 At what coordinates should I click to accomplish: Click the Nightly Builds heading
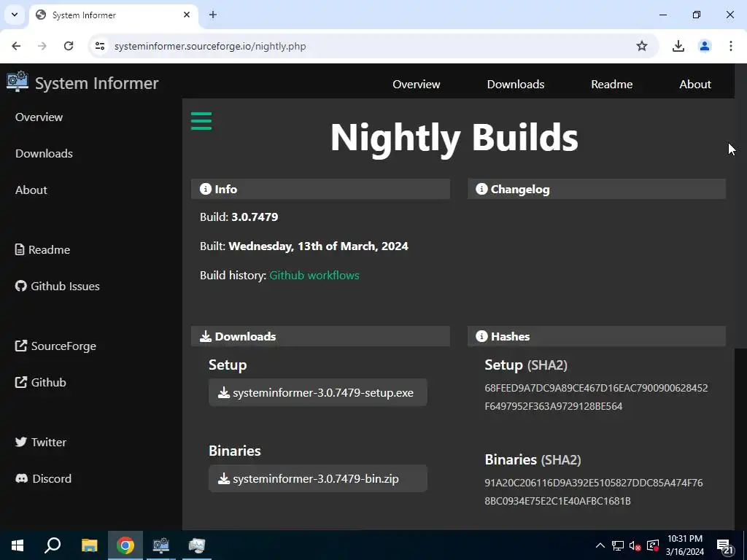click(454, 138)
